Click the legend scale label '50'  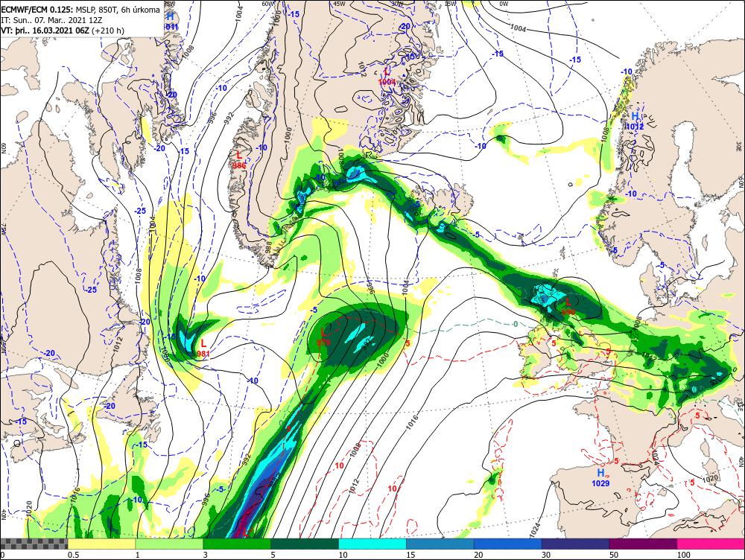[x=614, y=555]
